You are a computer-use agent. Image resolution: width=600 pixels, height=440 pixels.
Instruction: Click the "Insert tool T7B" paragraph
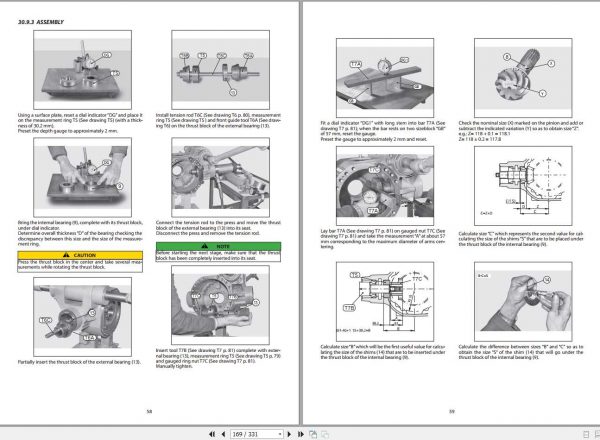point(218,358)
